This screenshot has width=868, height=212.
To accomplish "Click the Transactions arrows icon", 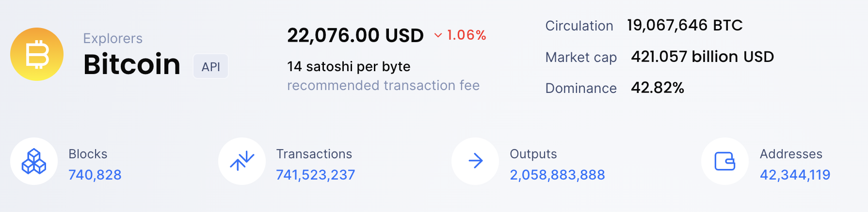I will tap(242, 161).
